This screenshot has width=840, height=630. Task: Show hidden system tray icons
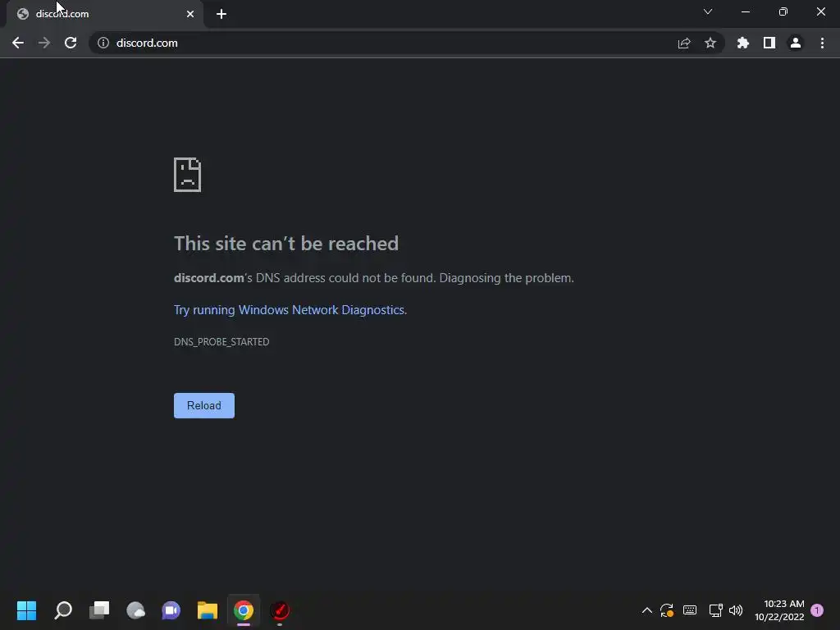click(647, 610)
